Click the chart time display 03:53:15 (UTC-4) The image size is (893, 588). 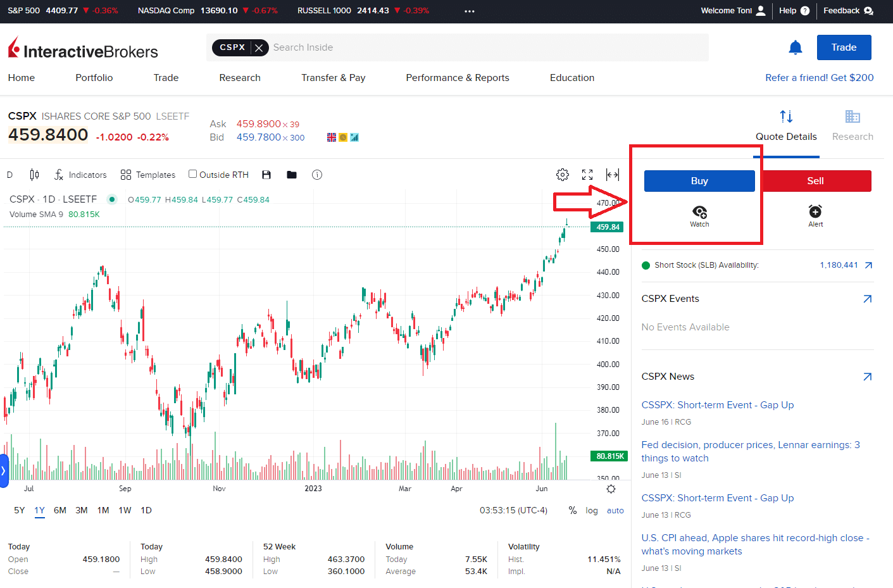click(x=513, y=510)
